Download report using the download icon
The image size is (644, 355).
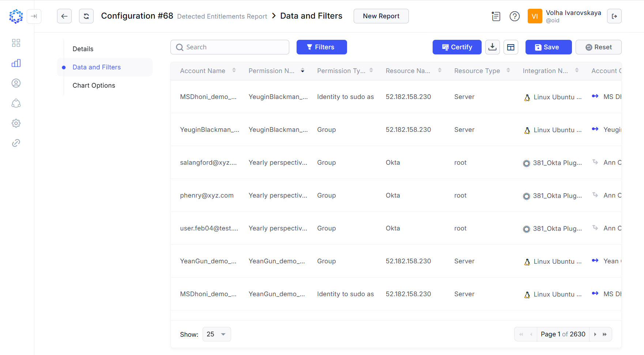point(492,47)
